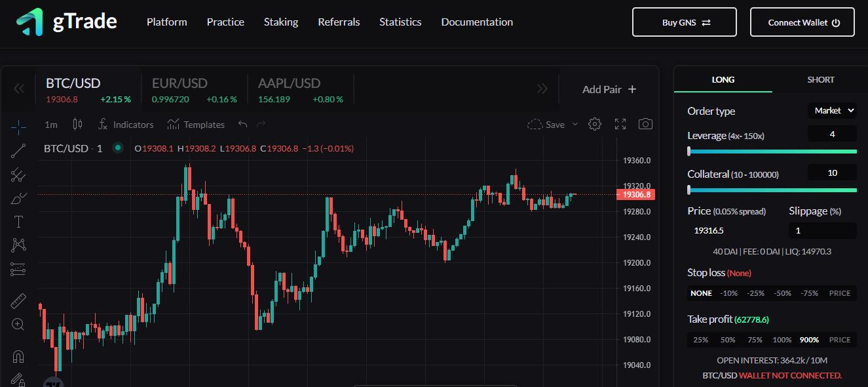
Task: Pick the ruler measure tool
Action: [x=18, y=301]
